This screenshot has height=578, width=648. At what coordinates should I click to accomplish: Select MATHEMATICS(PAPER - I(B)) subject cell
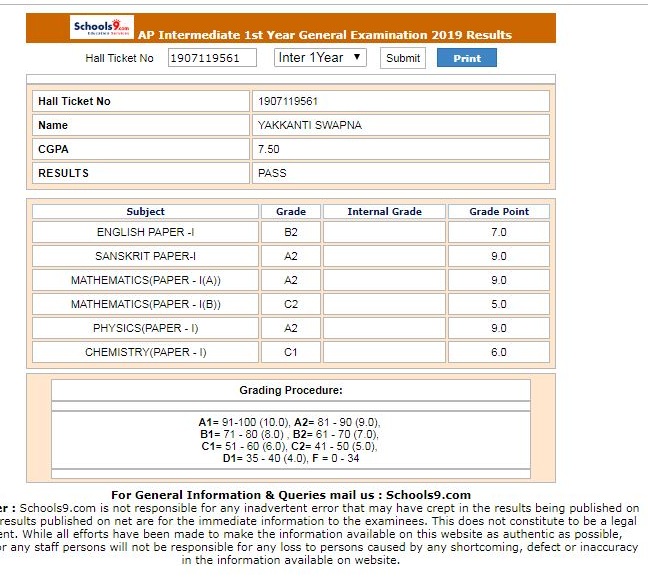pos(145,304)
